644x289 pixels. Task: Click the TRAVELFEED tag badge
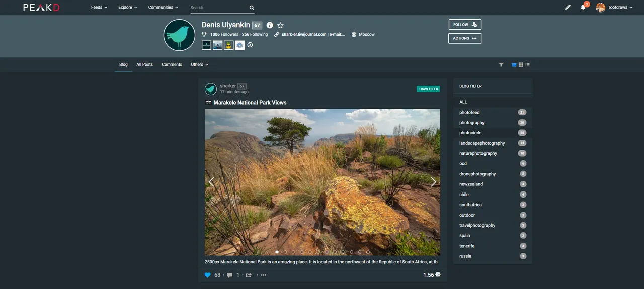[x=428, y=89]
